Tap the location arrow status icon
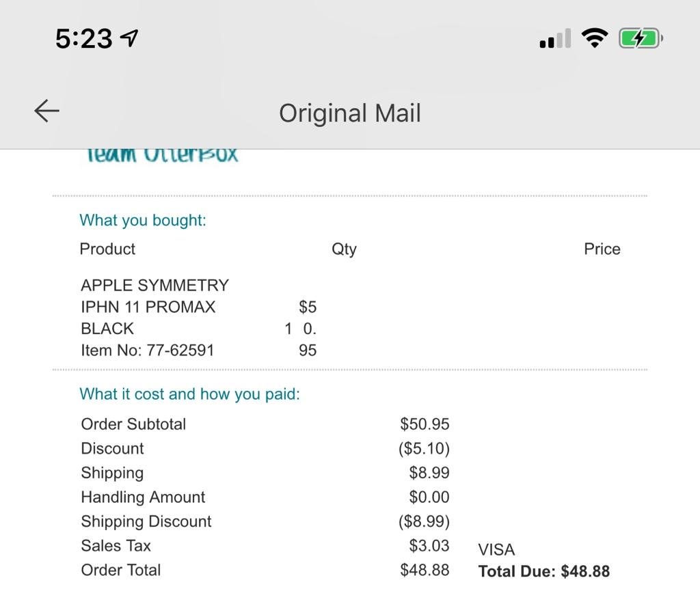Image resolution: width=700 pixels, height=604 pixels. coord(129,38)
